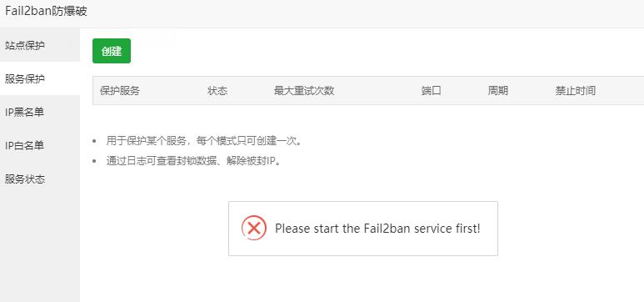The width and height of the screenshot is (644, 302).
Task: Go to the IP白名单 tab
Action: point(40,146)
